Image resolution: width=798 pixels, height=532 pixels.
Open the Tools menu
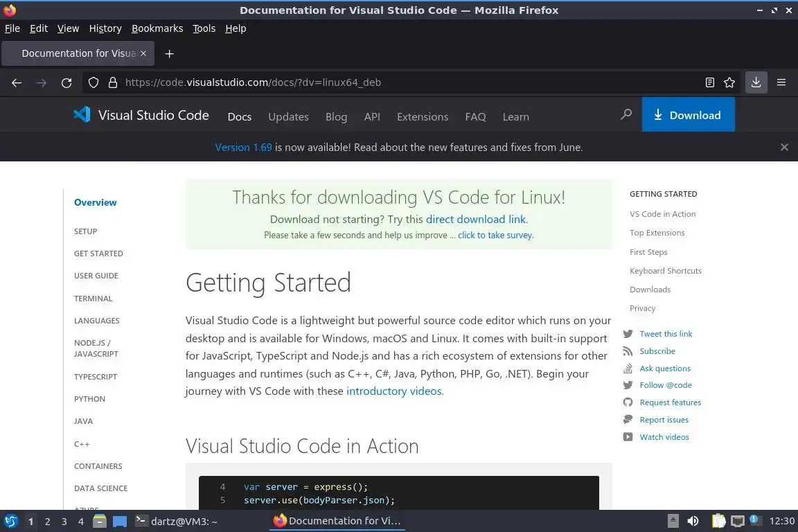tap(204, 28)
